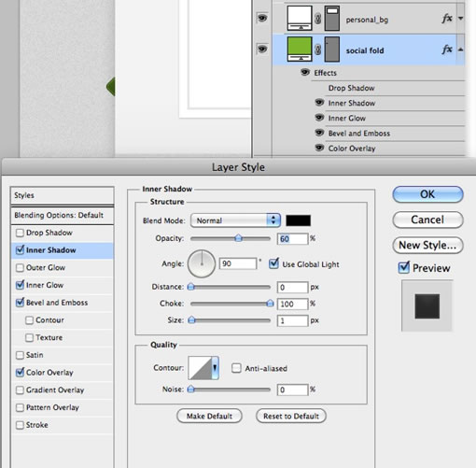The image size is (476, 468).
Task: Toggle visibility of the social fold layer
Action: [262, 49]
